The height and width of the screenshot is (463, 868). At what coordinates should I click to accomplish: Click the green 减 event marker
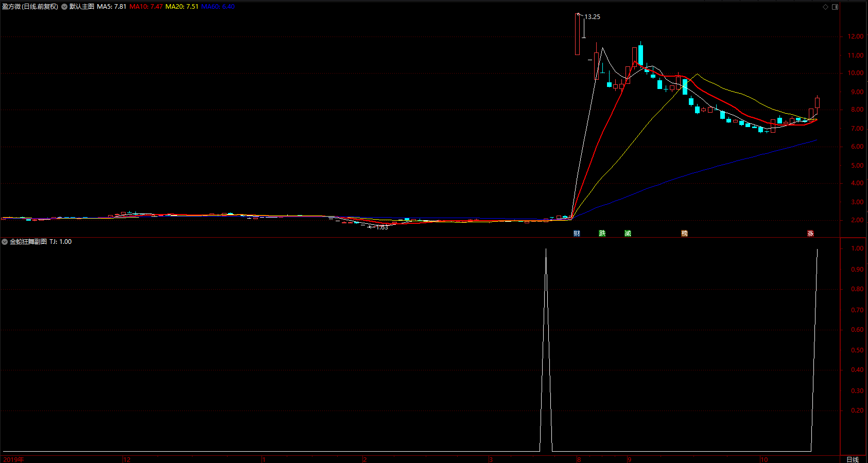[x=628, y=234]
